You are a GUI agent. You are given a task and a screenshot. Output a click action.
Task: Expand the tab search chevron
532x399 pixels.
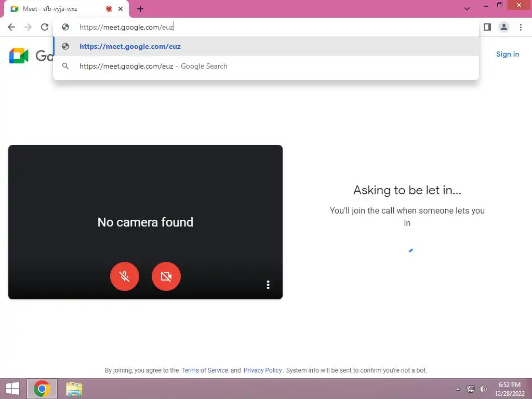[x=467, y=9]
